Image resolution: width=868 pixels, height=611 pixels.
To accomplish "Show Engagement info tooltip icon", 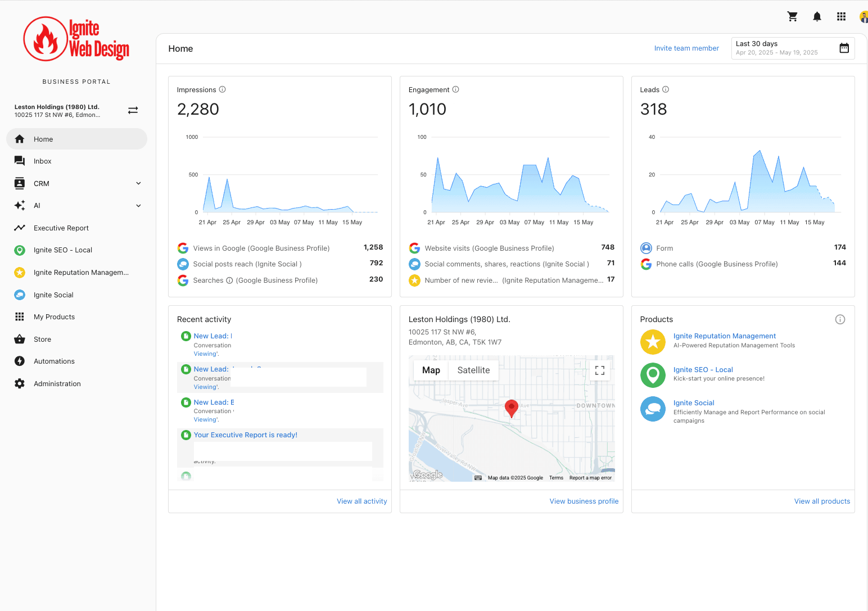I will pos(455,89).
